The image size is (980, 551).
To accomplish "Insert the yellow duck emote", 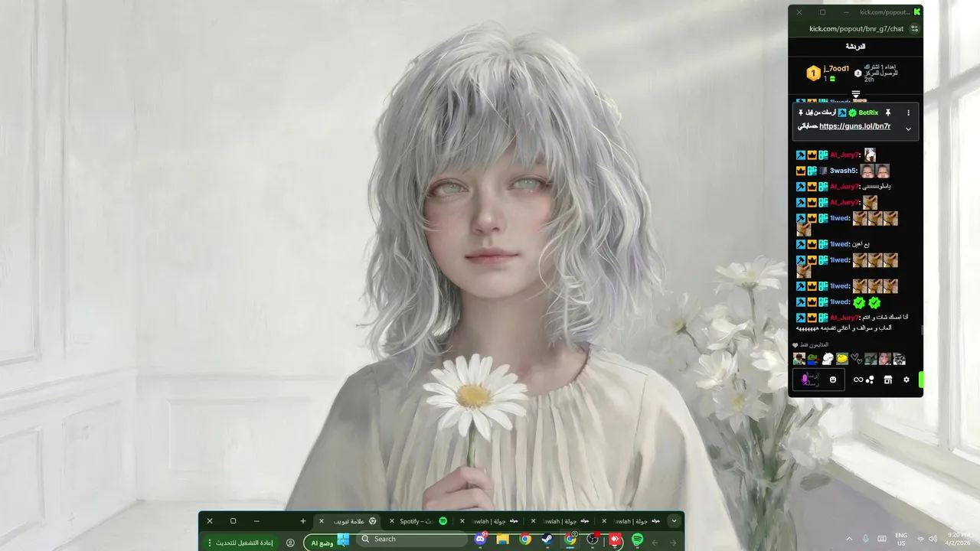I will 842,359.
